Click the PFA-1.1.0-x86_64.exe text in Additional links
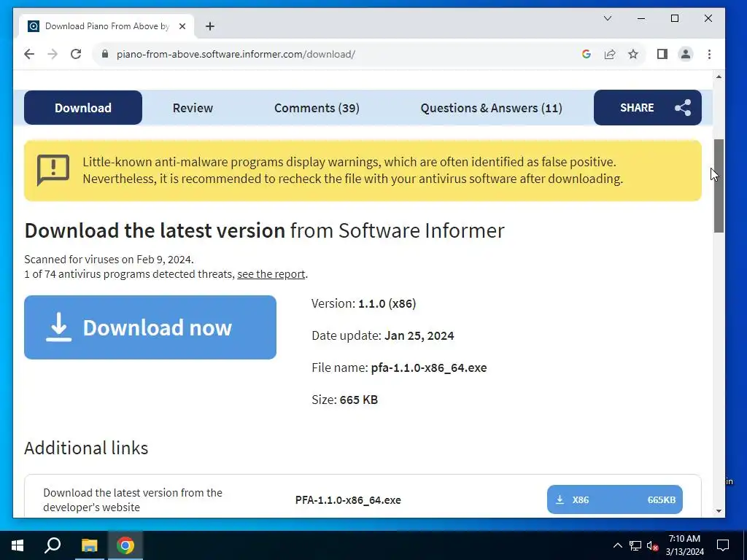 point(348,500)
